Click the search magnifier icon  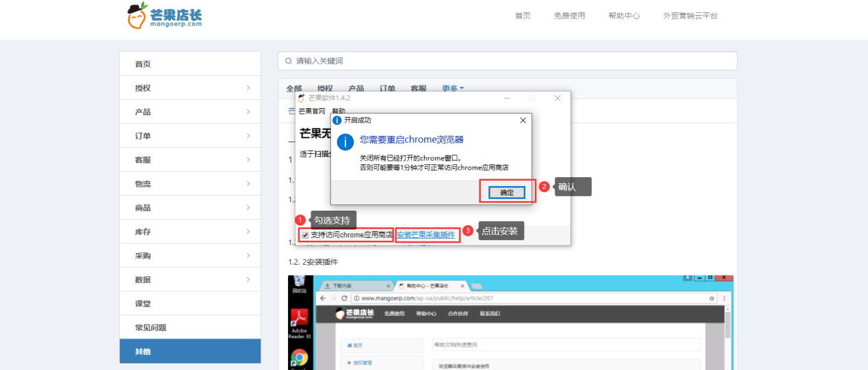tap(289, 61)
